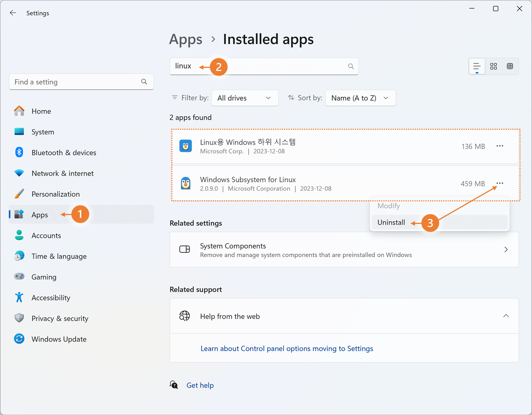
Task: Click the Help from the web globe icon
Action: pyautogui.click(x=185, y=316)
